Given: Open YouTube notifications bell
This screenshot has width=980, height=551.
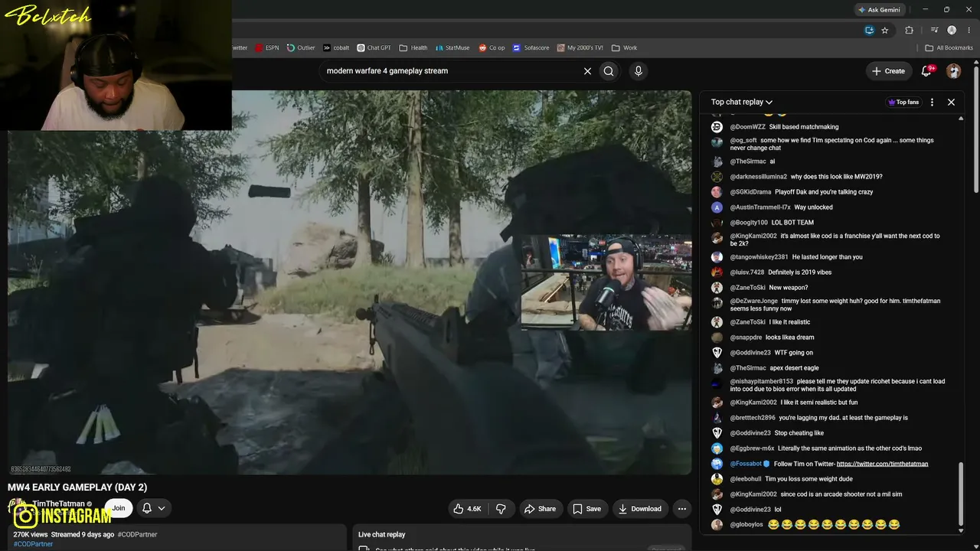Looking at the screenshot, I should coord(926,71).
